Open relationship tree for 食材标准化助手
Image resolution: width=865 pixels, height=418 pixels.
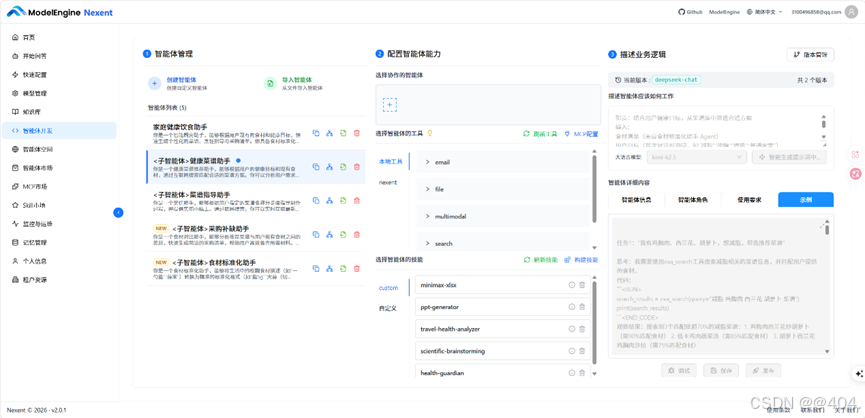[329, 269]
